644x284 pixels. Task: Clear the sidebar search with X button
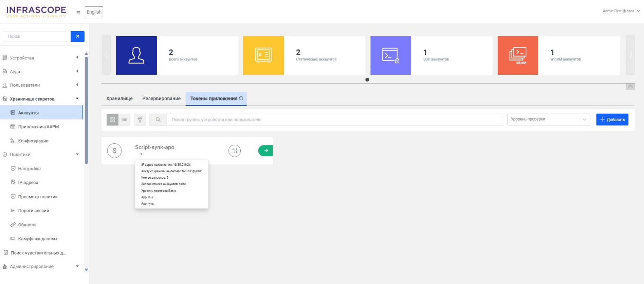(x=77, y=36)
